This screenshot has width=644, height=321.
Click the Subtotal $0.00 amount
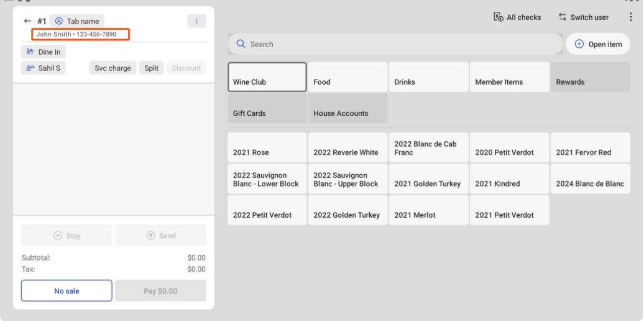coord(196,258)
